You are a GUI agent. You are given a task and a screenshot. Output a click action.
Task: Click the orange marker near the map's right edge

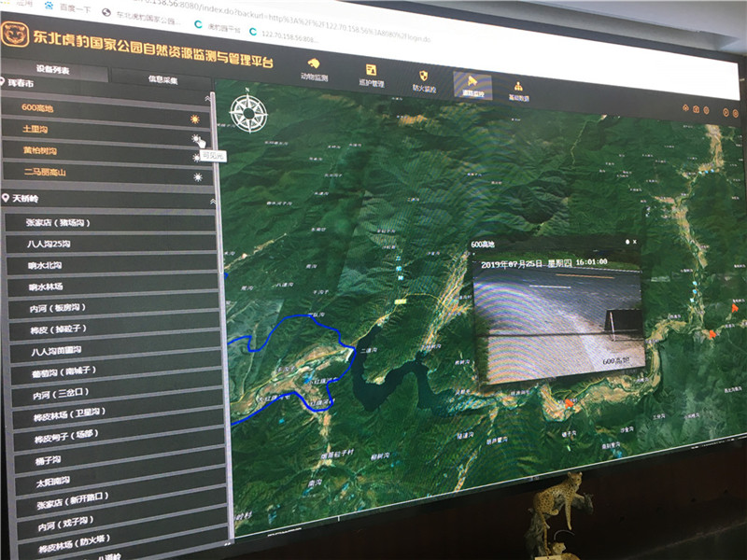coord(735,308)
